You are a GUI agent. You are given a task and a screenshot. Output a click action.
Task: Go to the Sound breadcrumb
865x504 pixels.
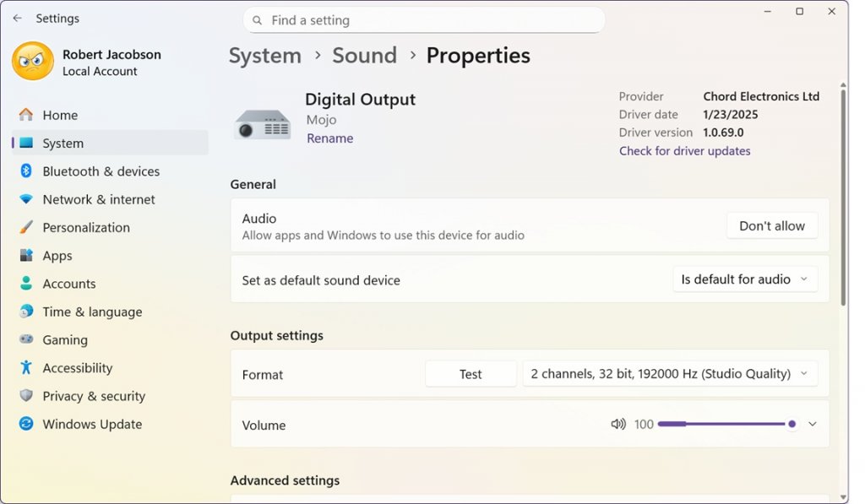364,55
